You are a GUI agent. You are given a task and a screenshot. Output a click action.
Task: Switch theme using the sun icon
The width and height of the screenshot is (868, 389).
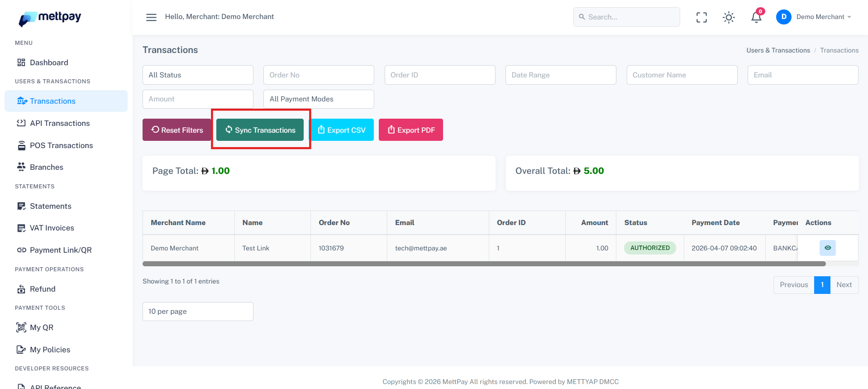coord(729,17)
